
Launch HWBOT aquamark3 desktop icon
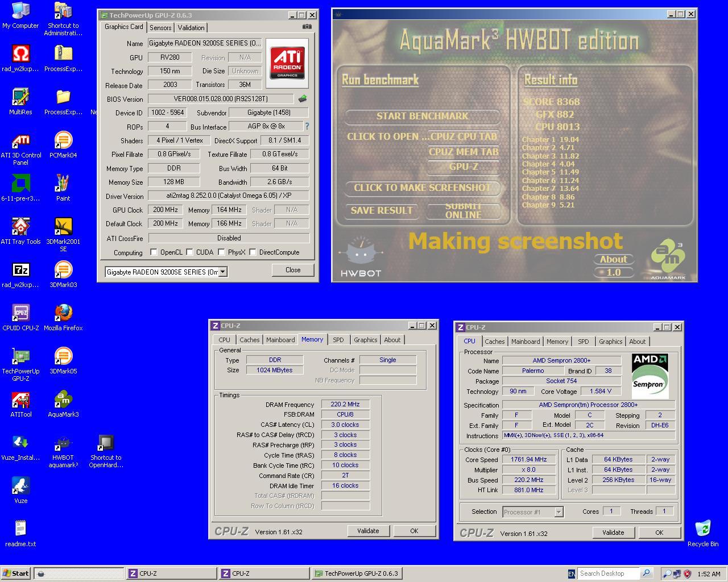coord(63,451)
